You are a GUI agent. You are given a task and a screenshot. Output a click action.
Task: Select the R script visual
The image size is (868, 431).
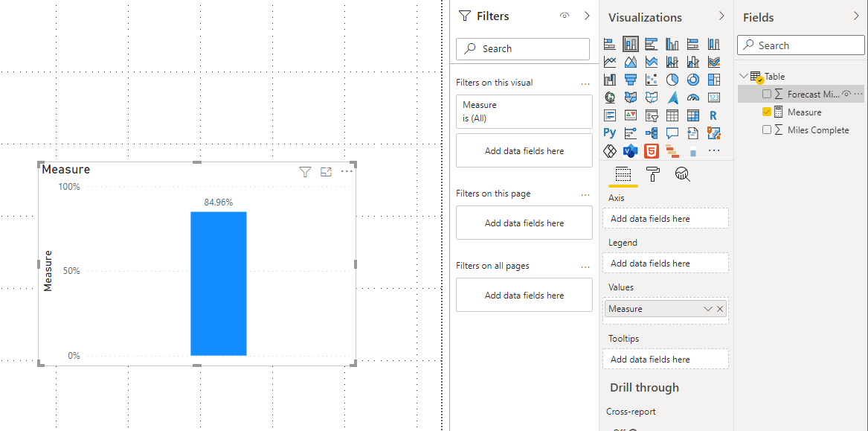714,115
